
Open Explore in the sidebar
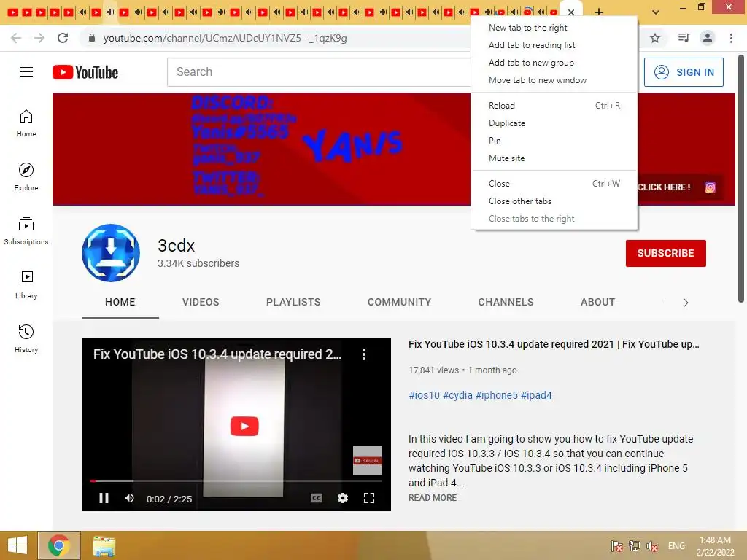[x=26, y=176]
